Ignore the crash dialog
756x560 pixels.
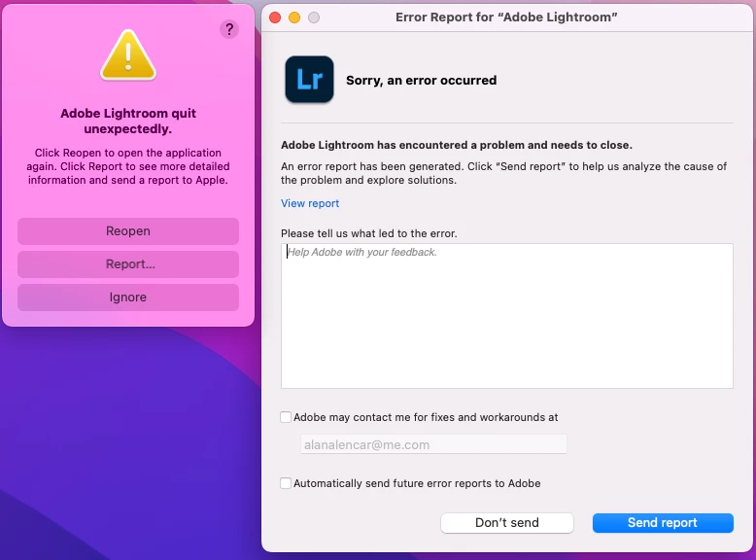(128, 297)
